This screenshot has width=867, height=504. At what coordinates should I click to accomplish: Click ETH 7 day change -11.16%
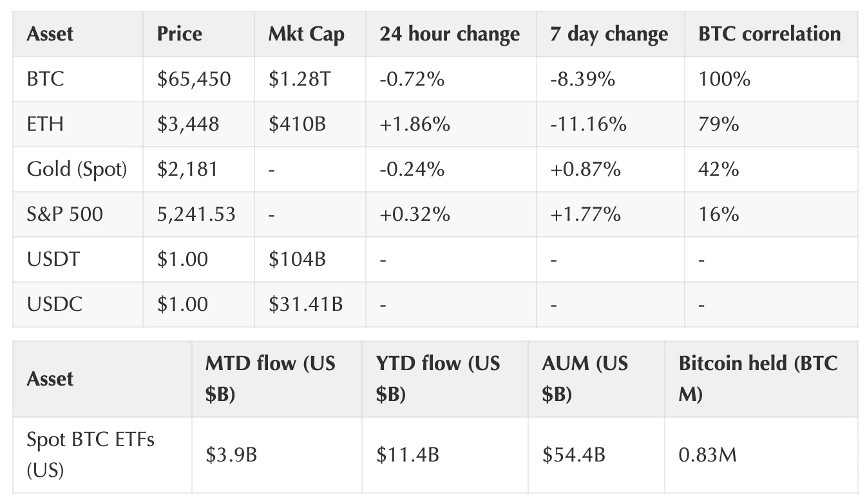tap(588, 124)
